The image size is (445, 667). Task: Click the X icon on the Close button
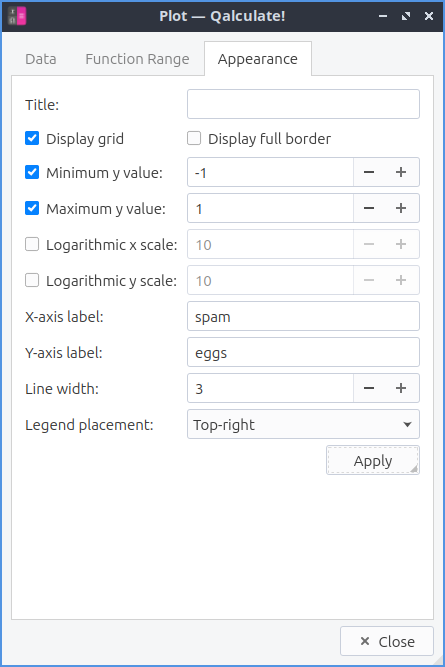[365, 641]
